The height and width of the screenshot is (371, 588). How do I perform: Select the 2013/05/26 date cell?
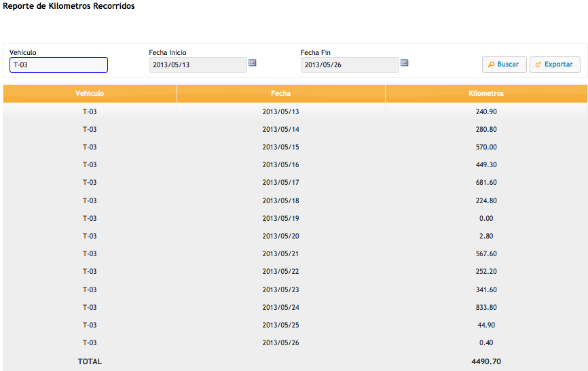point(280,343)
